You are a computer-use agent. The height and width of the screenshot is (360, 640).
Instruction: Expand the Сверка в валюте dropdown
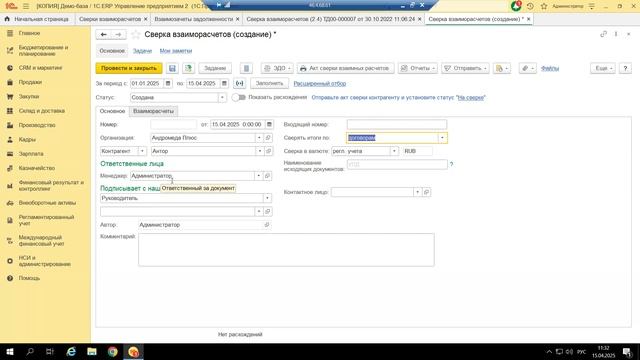pyautogui.click(x=394, y=151)
